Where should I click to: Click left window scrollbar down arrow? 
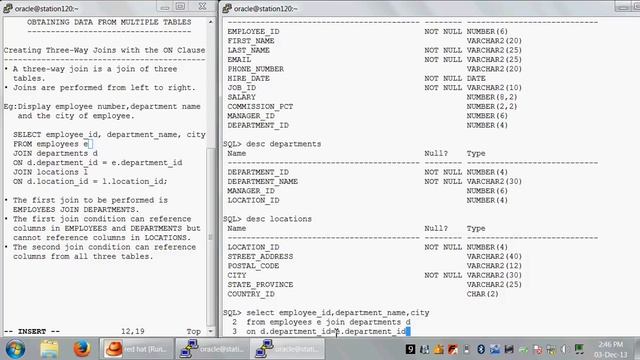(x=211, y=331)
